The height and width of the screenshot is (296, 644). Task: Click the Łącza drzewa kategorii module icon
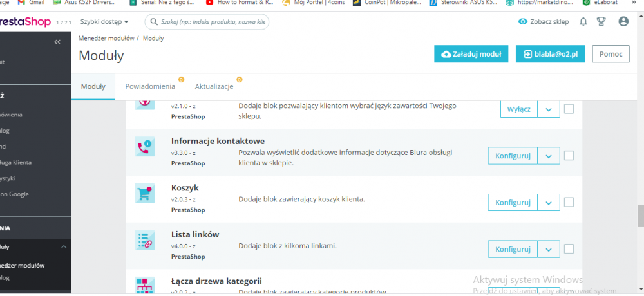pyautogui.click(x=144, y=286)
